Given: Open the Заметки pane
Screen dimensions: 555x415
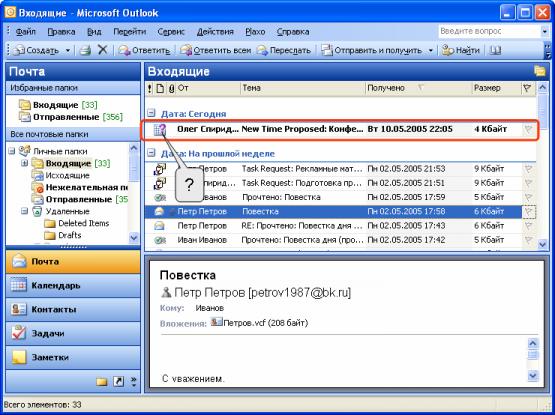Looking at the screenshot, I should 73,357.
